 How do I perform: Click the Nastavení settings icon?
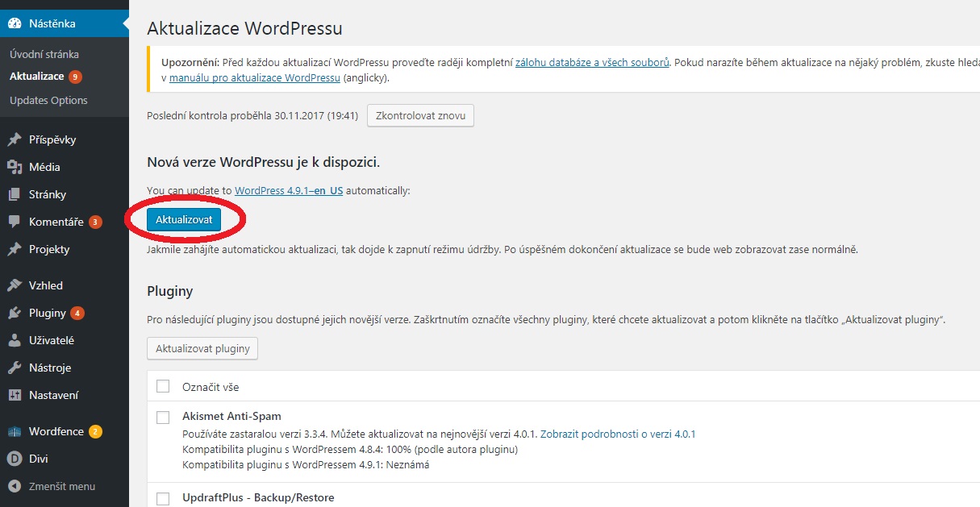pyautogui.click(x=15, y=395)
